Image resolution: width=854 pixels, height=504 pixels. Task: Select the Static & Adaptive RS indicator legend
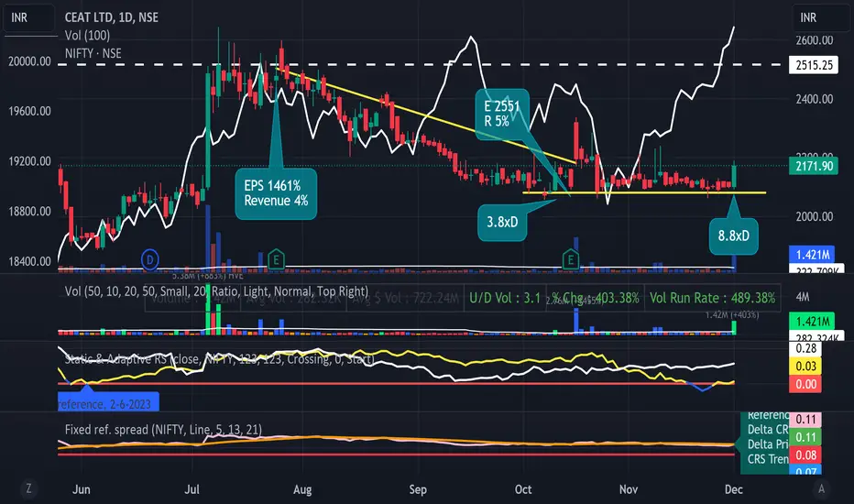220,359
